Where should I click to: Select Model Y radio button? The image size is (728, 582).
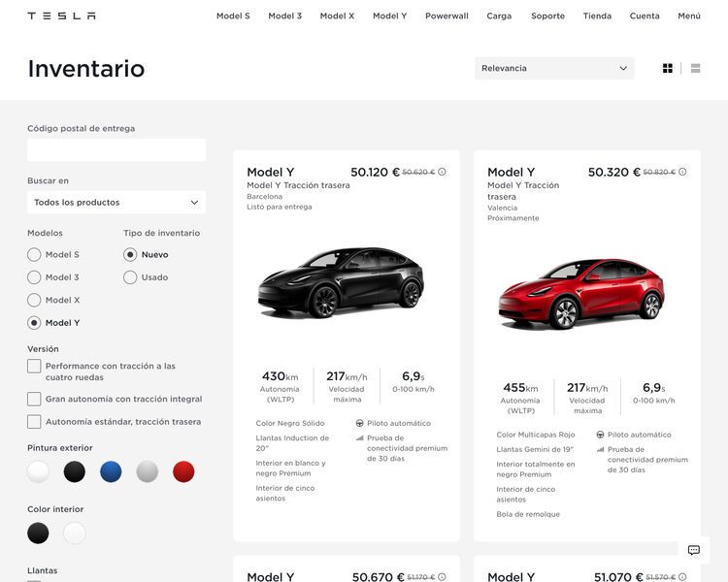pyautogui.click(x=34, y=323)
